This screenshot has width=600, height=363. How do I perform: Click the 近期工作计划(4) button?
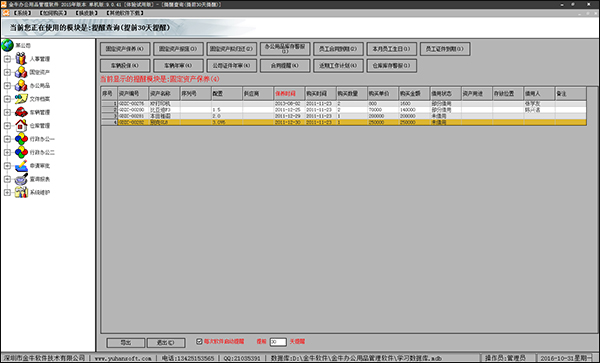338,66
